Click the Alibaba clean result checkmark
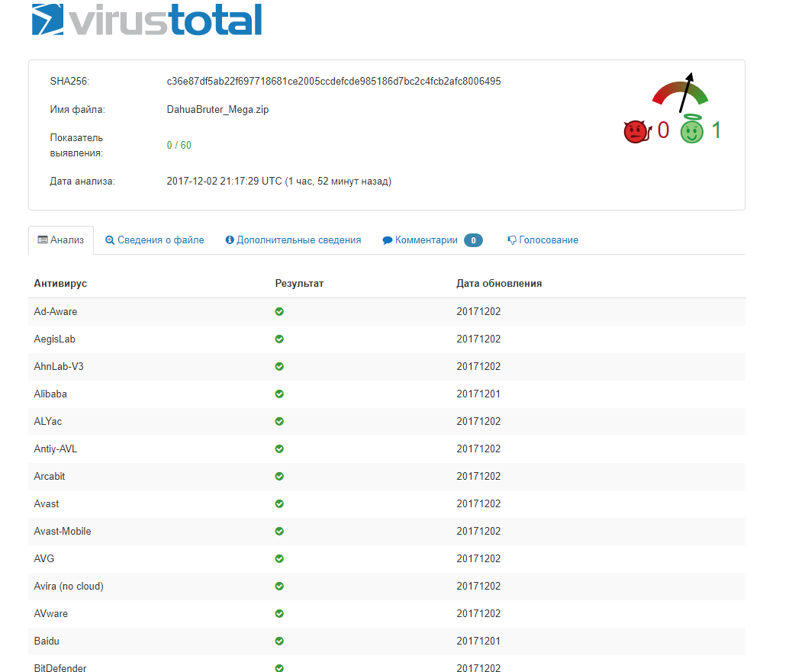805x672 pixels. 279,394
